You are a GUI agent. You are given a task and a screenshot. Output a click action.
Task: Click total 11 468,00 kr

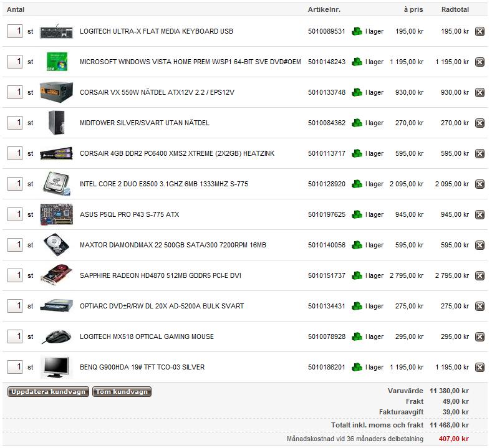(x=449, y=425)
